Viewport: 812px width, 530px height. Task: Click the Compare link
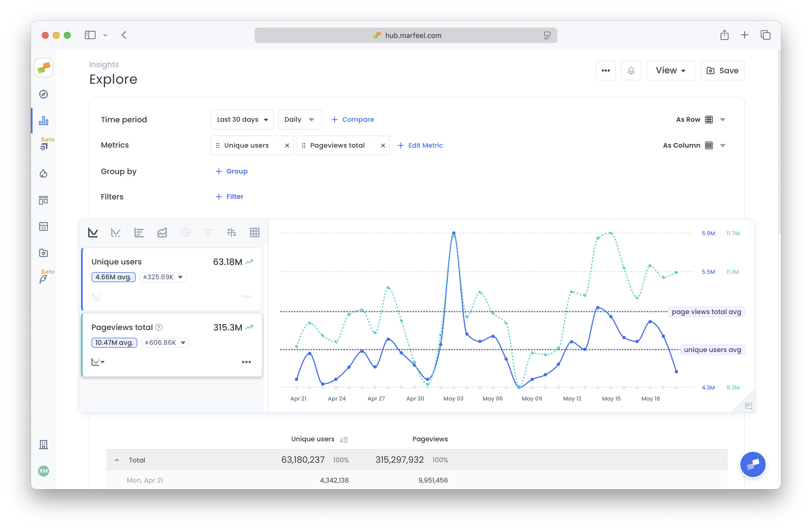353,119
